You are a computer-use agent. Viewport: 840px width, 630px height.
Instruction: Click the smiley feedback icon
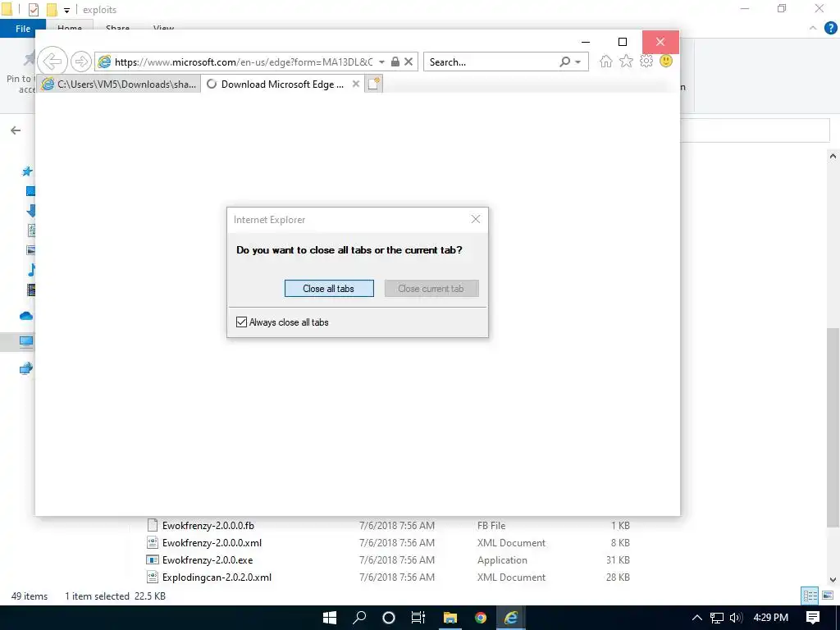coord(666,61)
